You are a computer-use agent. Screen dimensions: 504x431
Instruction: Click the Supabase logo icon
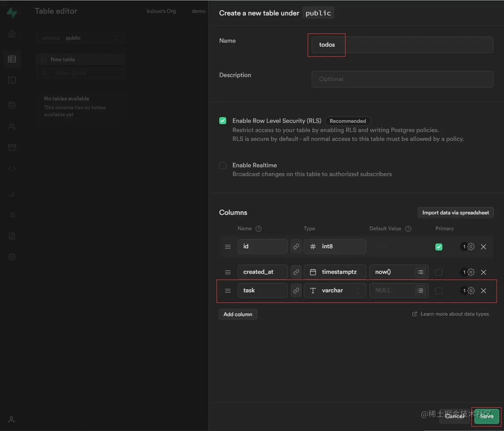pos(12,12)
